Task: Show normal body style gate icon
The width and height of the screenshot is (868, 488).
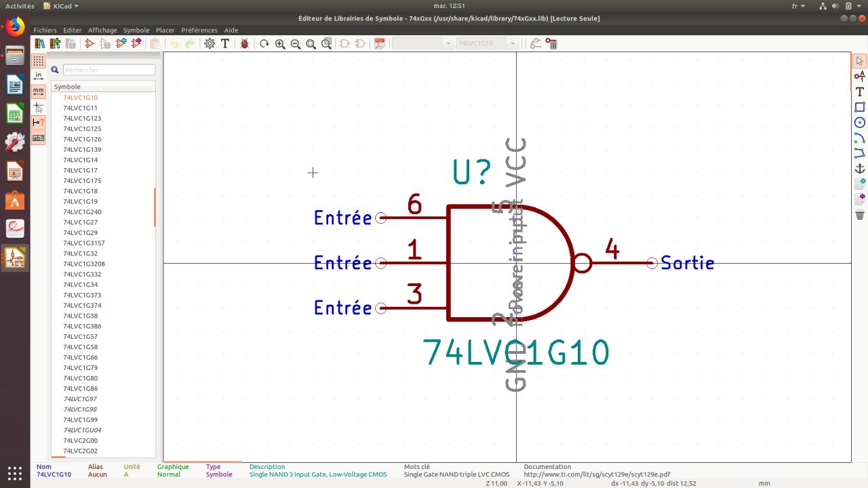Action: coord(344,43)
